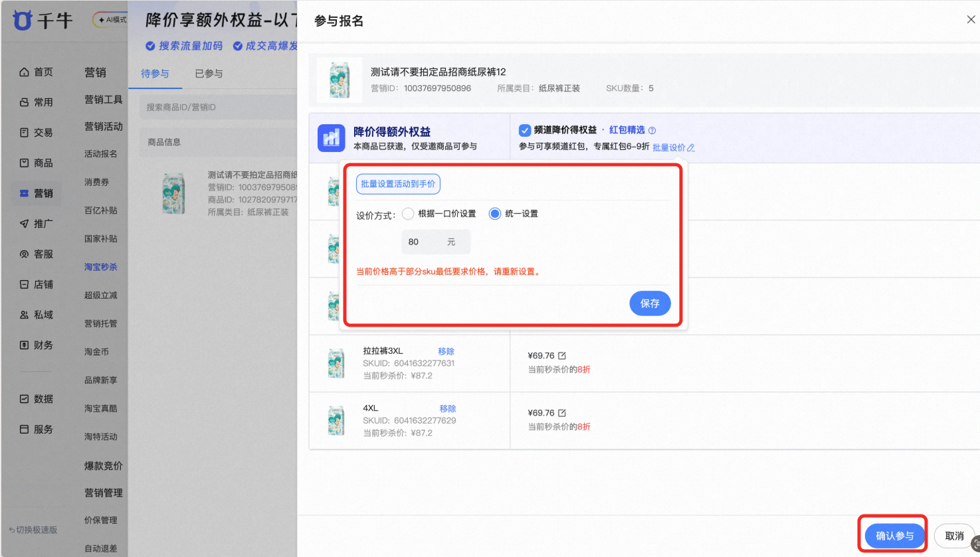980x557 pixels.
Task: Click the 财务 sidebar icon
Action: click(x=25, y=345)
